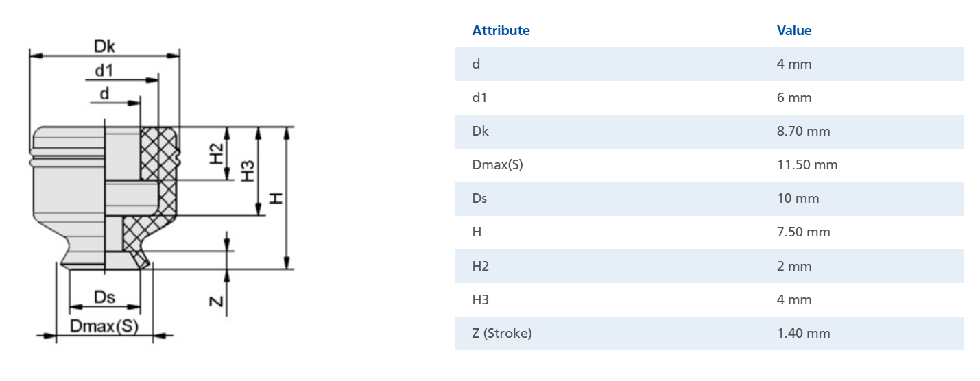Image resolution: width=980 pixels, height=381 pixels.
Task: Click the Attribute column header
Action: pyautogui.click(x=501, y=30)
